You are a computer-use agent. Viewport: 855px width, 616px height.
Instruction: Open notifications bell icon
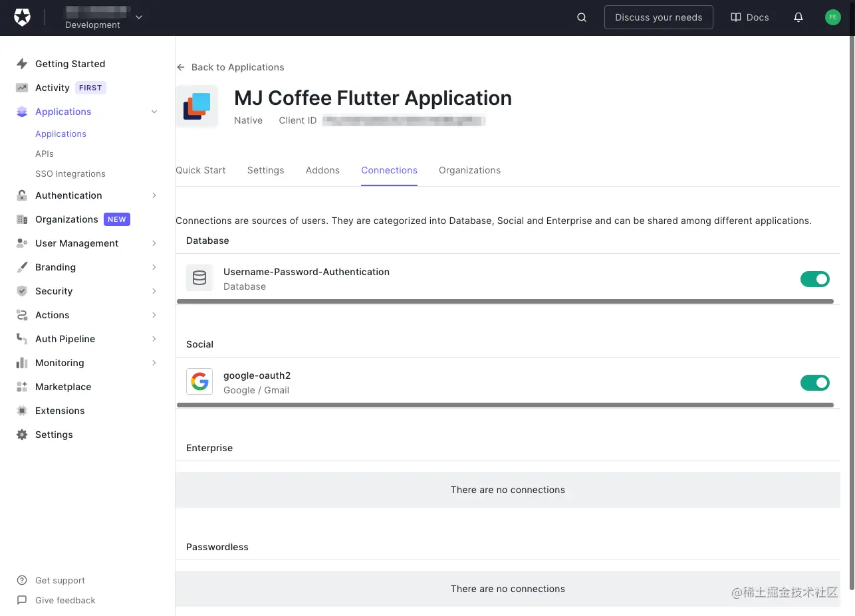coord(798,18)
